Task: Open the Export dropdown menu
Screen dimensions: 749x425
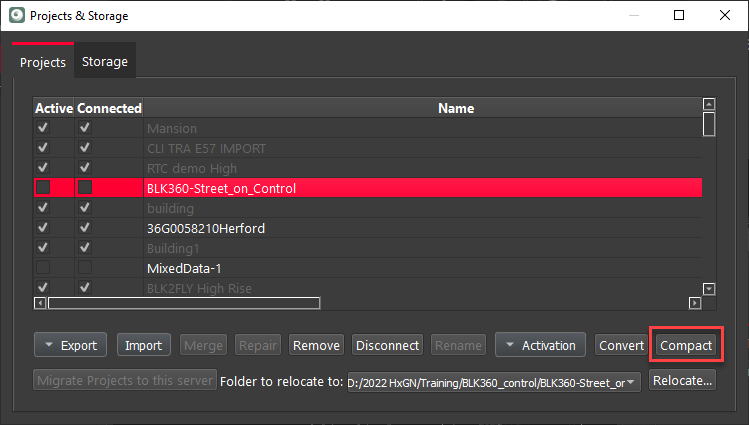Action: 70,345
